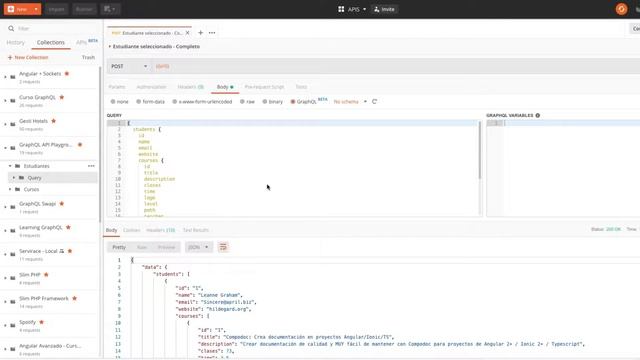Viewport: 640px width, 360px height.
Task: Expand the Curso GraphQL collection
Action: coord(5,100)
